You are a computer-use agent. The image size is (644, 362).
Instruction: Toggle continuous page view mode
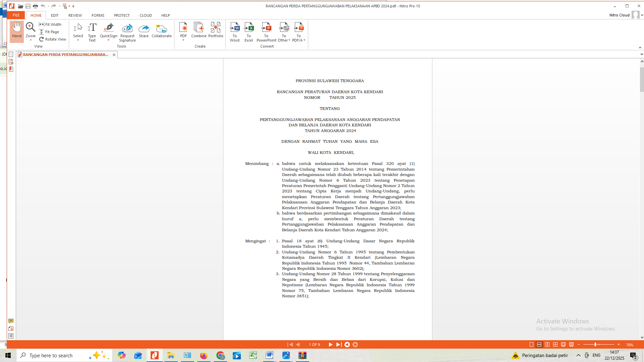click(539, 345)
